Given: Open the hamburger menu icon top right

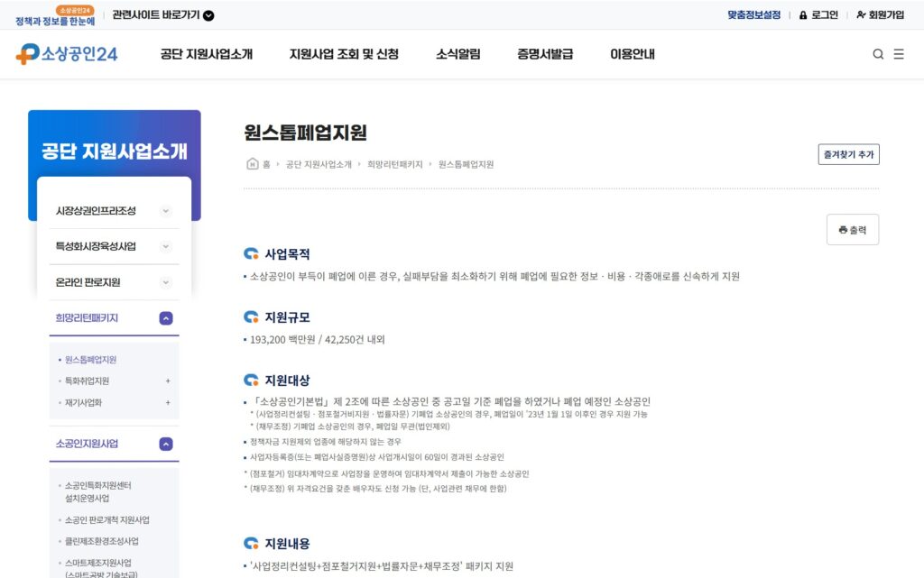Looking at the screenshot, I should [x=900, y=54].
